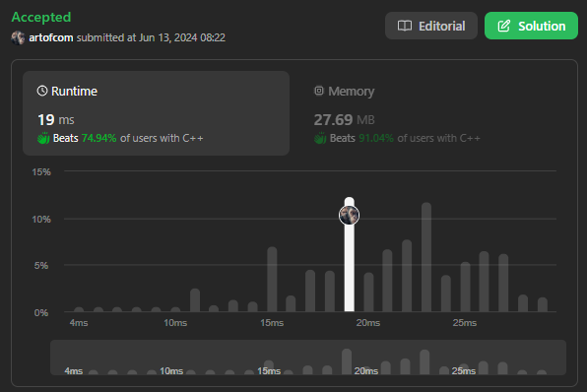Click the Memory chip icon
Image resolution: width=587 pixels, height=392 pixels.
click(318, 91)
